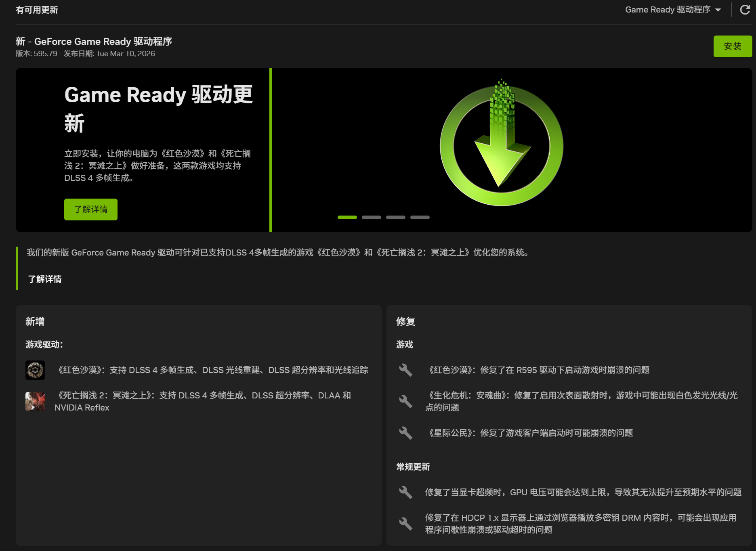Click the refresh icon at top right
The height and width of the screenshot is (551, 756).
(x=745, y=10)
